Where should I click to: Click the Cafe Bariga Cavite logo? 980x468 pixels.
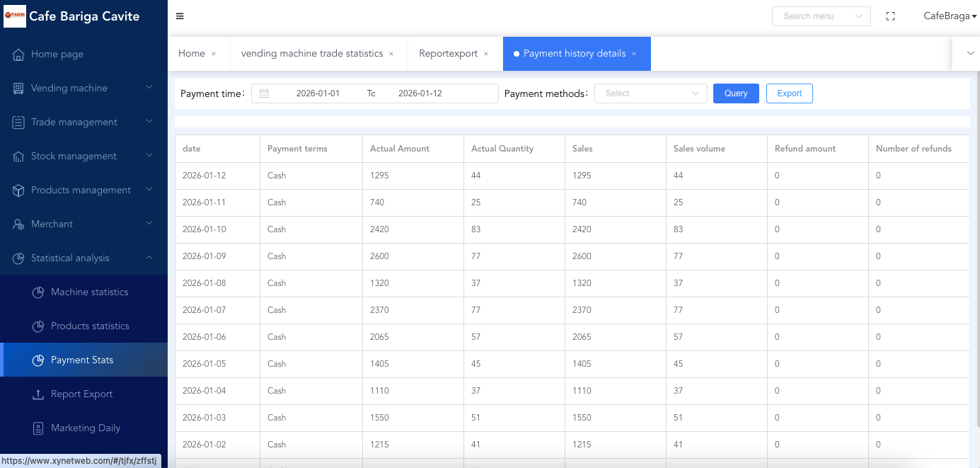(14, 16)
